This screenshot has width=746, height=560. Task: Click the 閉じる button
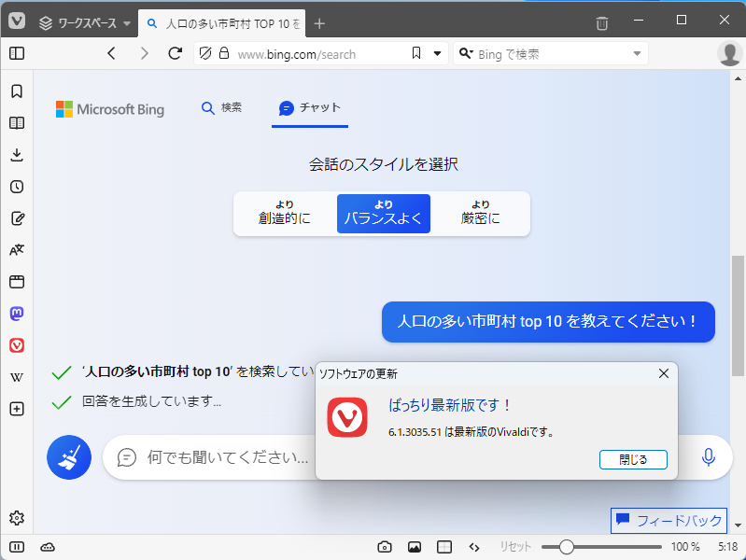[633, 459]
